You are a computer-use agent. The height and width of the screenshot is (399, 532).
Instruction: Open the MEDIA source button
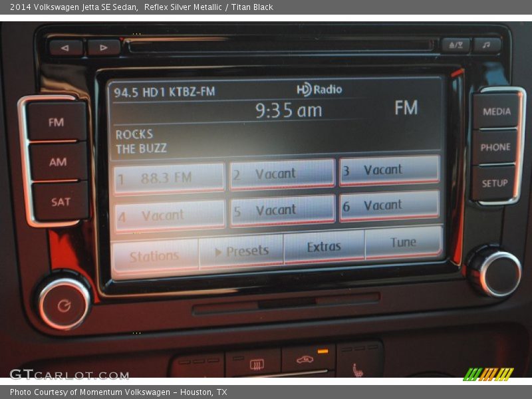pos(496,111)
